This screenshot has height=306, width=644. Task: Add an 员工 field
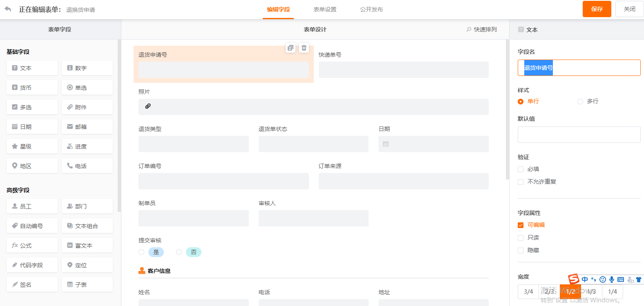click(32, 206)
